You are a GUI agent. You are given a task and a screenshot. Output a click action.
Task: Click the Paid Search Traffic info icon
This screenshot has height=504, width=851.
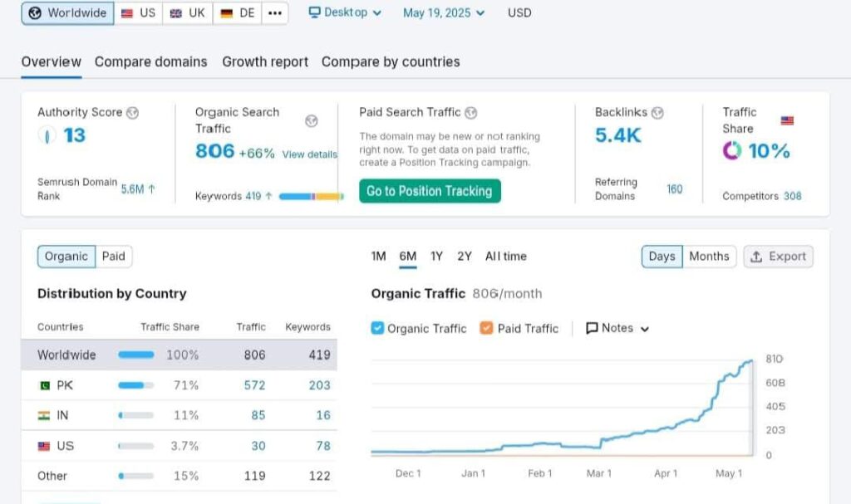(471, 113)
